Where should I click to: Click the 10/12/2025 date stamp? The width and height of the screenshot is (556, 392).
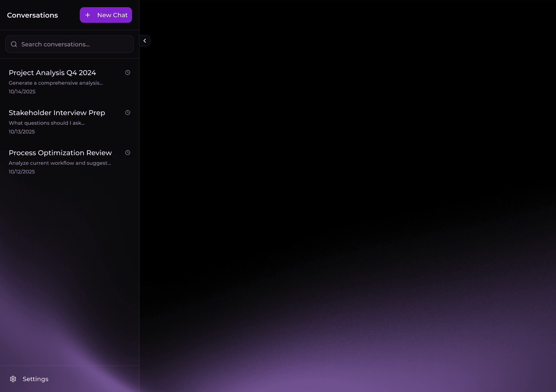(x=22, y=172)
